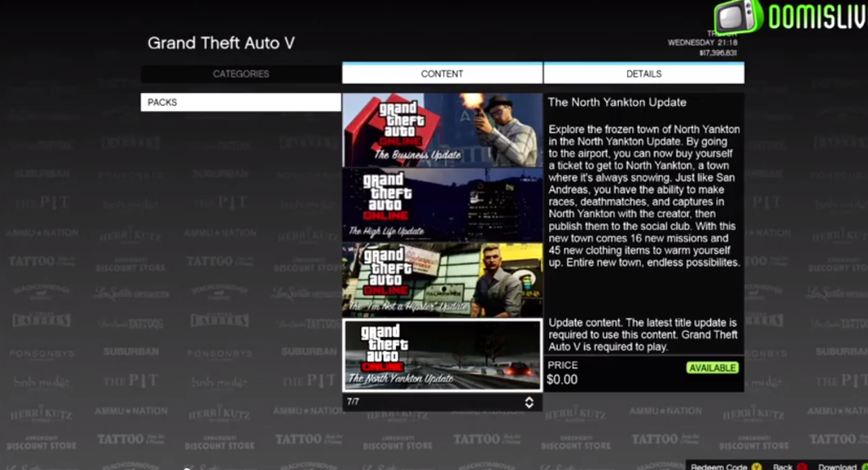
Task: Click the Back text label
Action: click(x=782, y=466)
